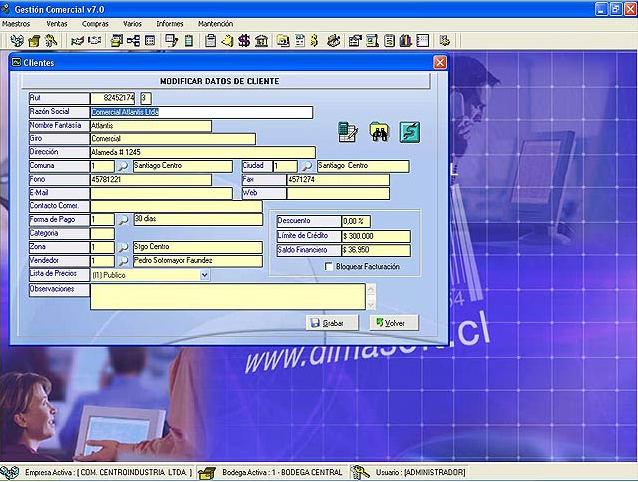The width and height of the screenshot is (638, 482).
Task: Click the E-Mail input field
Action: click(x=150, y=193)
